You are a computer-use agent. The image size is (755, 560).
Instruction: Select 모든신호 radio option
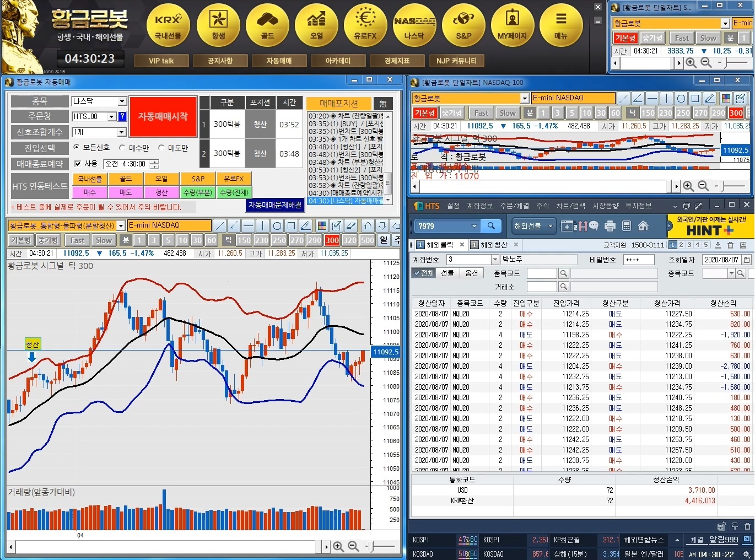pyautogui.click(x=77, y=148)
